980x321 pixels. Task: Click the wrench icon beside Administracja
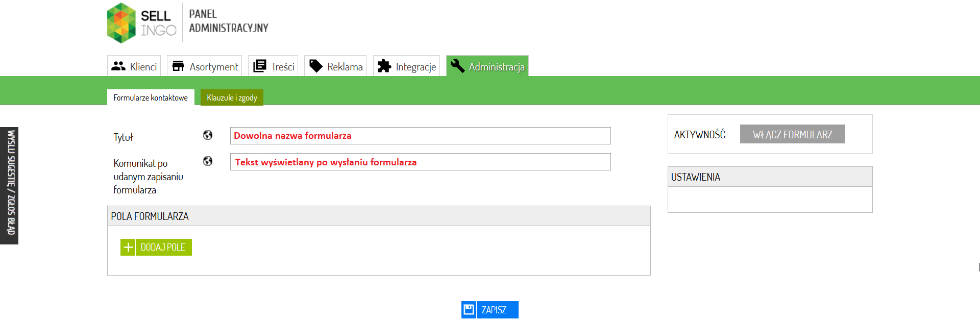[x=457, y=66]
